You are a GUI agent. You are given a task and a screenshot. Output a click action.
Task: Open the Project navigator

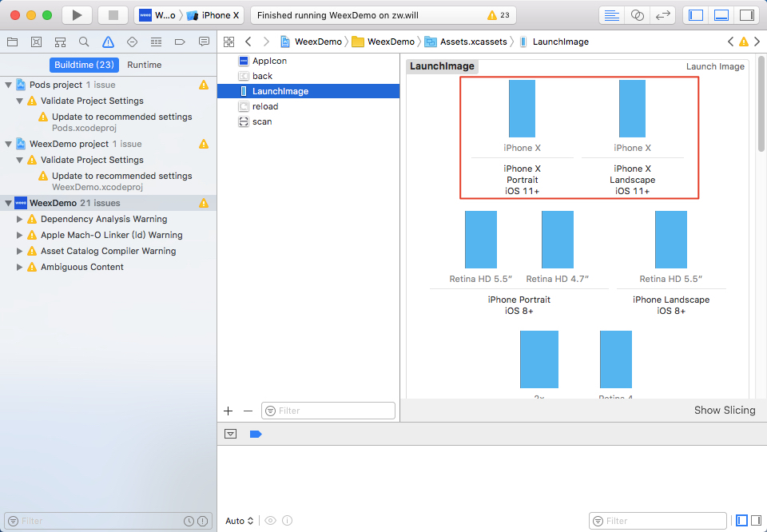point(13,42)
